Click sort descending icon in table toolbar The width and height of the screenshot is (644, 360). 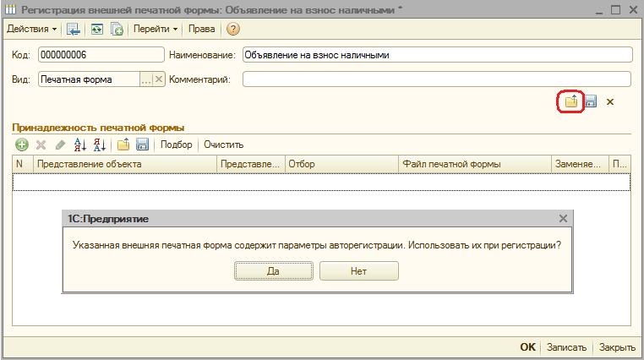[x=99, y=145]
